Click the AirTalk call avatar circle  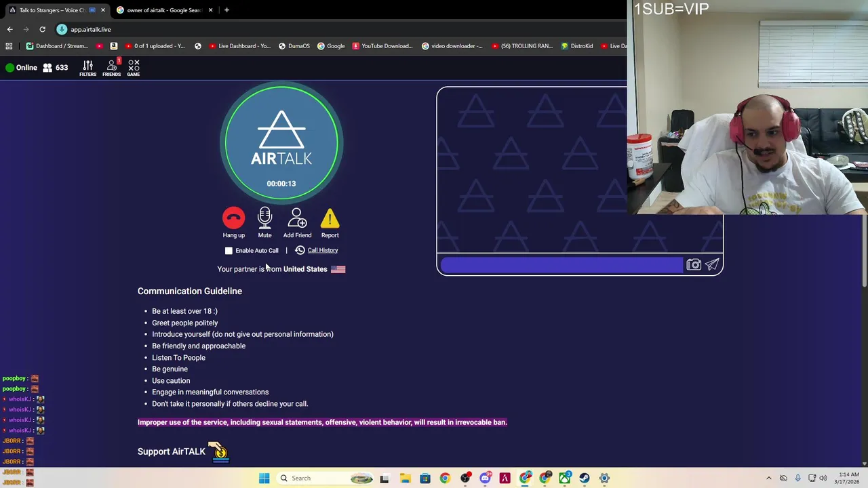(x=281, y=142)
